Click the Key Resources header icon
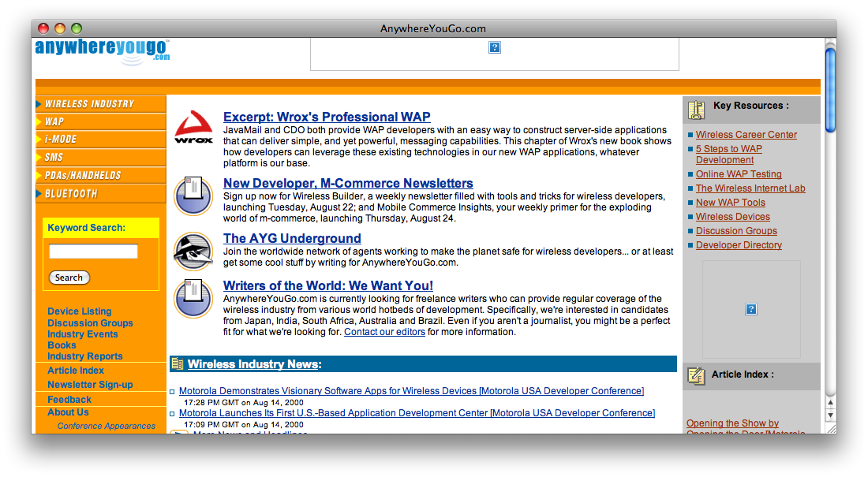The image size is (868, 477). point(697,110)
